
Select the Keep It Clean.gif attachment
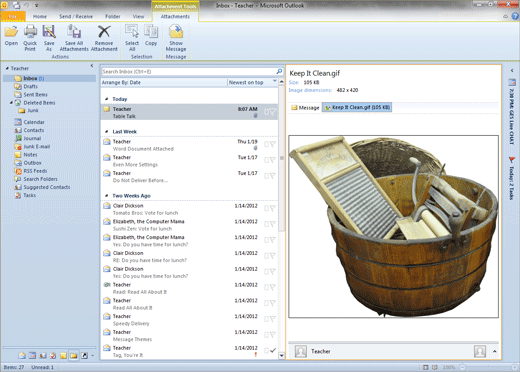click(x=357, y=107)
